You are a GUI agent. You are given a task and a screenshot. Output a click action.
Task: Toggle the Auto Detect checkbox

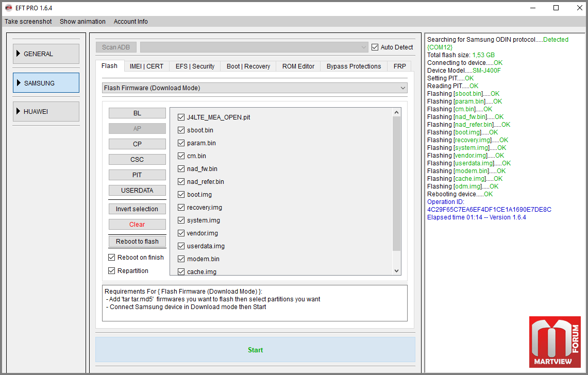[x=375, y=47]
